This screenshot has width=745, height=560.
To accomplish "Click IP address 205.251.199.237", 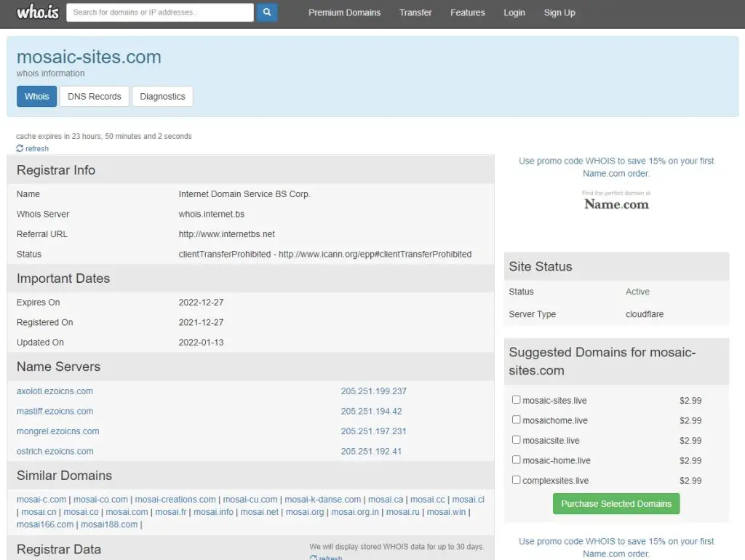I will [373, 391].
